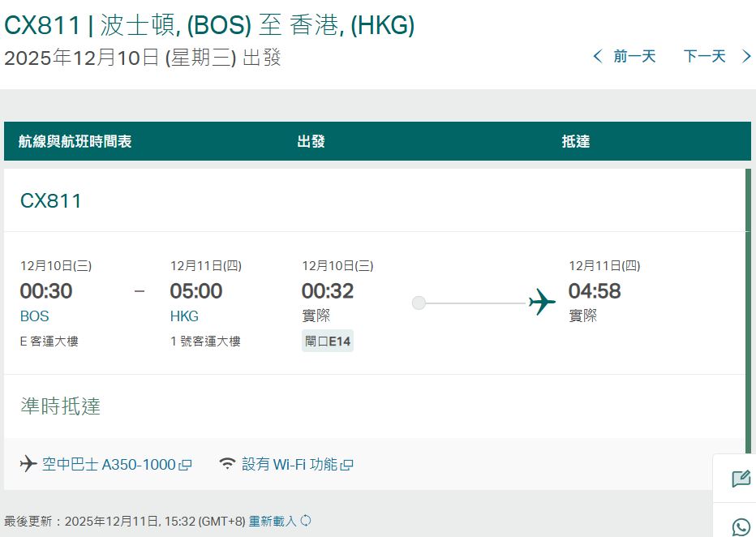The image size is (756, 537).
Task: Select the CX811 flight heading
Action: tap(50, 200)
